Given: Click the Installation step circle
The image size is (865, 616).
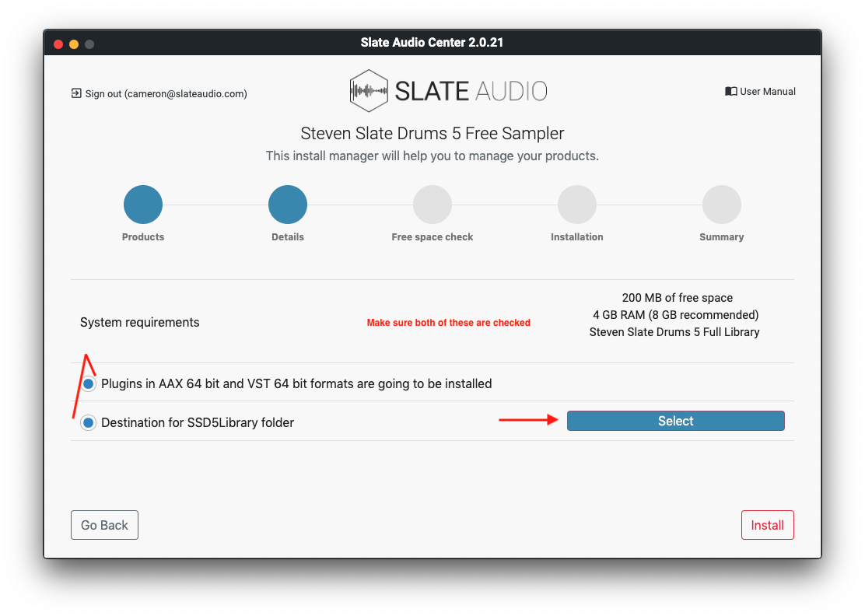Looking at the screenshot, I should tap(577, 205).
